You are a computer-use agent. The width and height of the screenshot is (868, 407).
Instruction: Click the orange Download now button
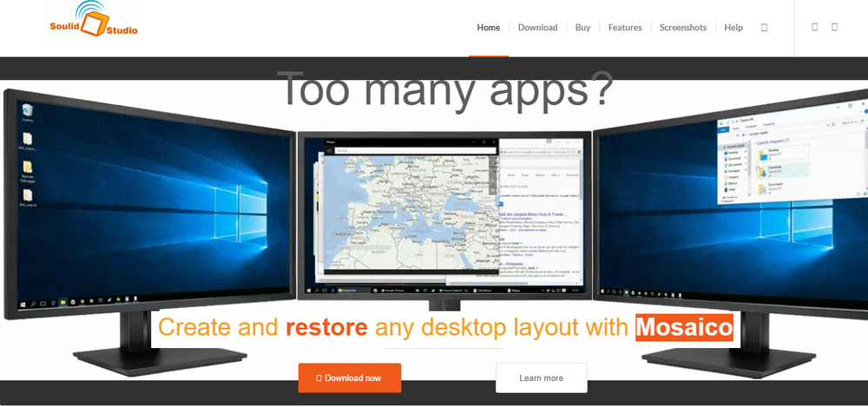[x=349, y=377]
